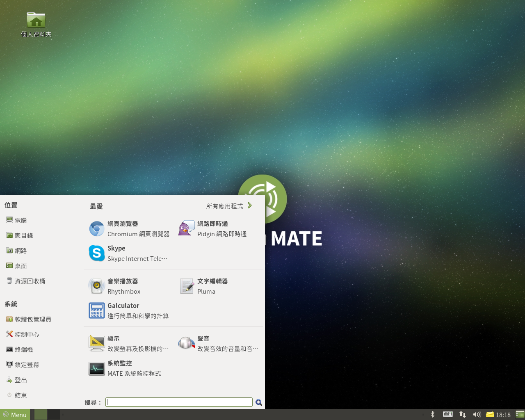Switch to the first workspace
This screenshot has width=525, height=420.
click(41, 415)
